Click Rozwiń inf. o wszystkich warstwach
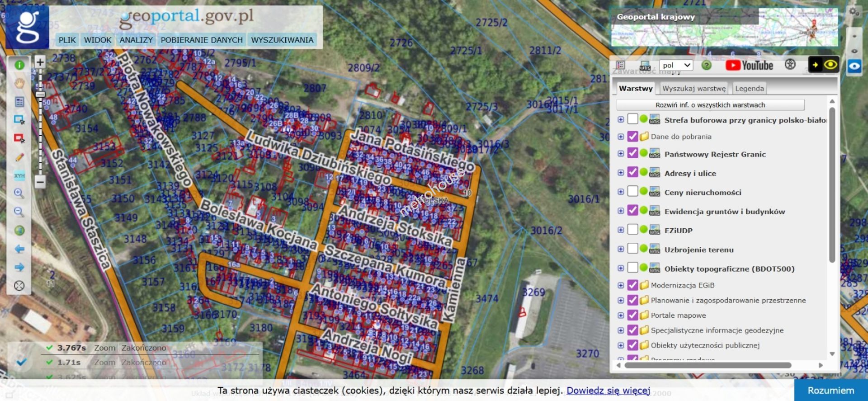 pos(710,105)
